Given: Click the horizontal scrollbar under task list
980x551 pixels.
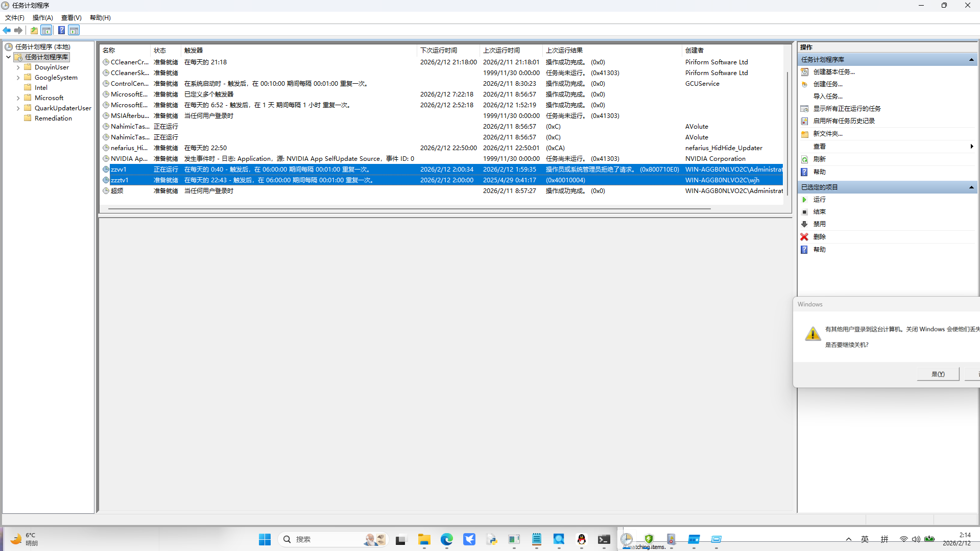Looking at the screenshot, I should pyautogui.click(x=409, y=209).
